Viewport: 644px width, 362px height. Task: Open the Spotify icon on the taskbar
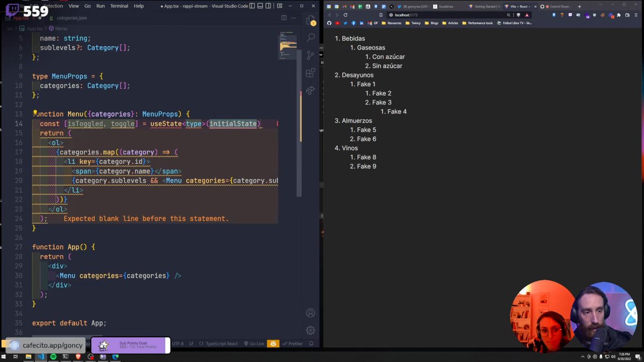53,357
